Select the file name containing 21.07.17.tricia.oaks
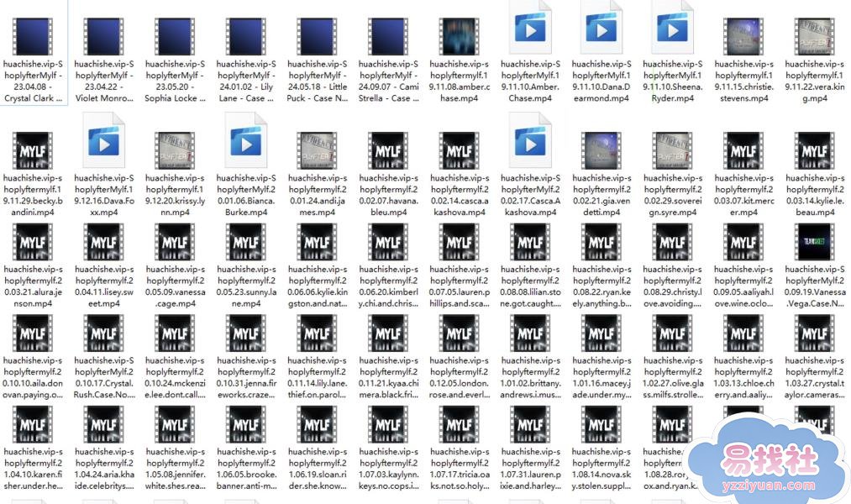851x504 pixels. 460,468
